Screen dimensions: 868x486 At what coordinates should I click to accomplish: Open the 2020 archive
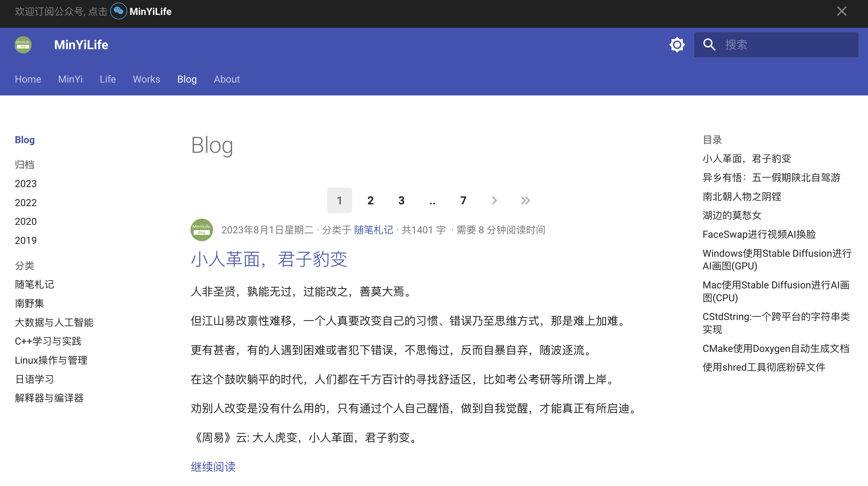(x=25, y=221)
